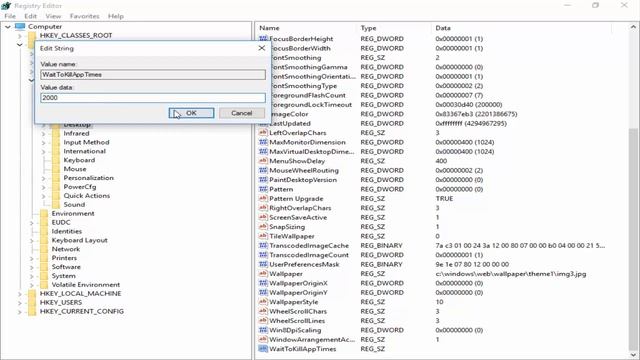The width and height of the screenshot is (640, 360).
Task: Open the View menu
Action: [53, 16]
